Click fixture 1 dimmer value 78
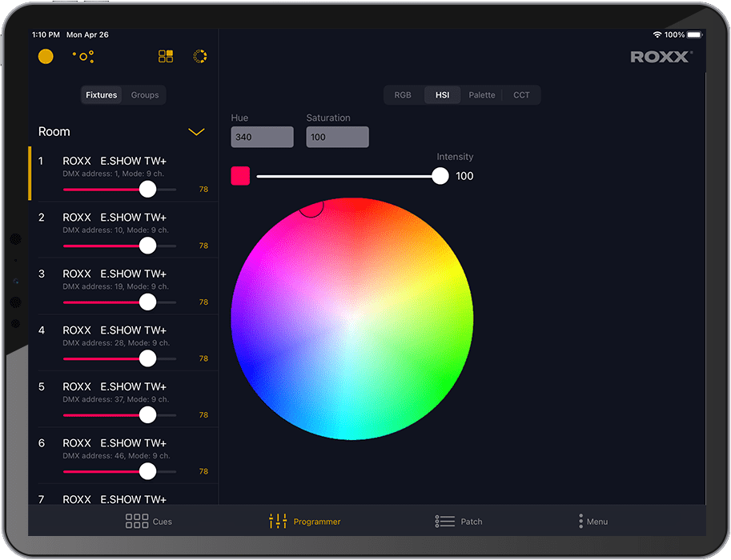 203,190
